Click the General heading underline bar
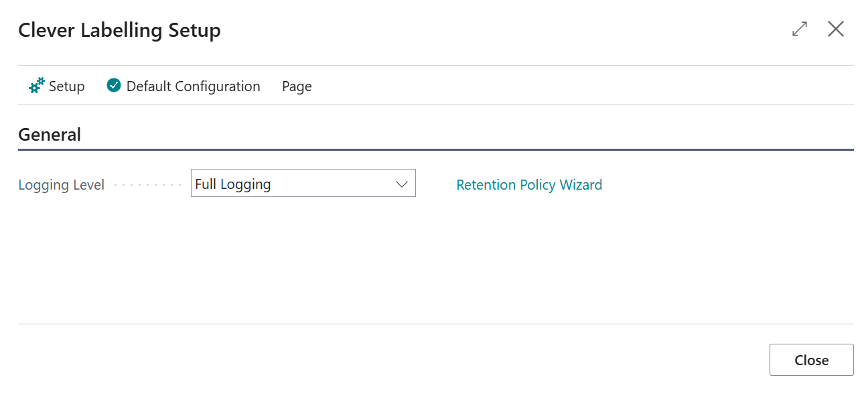This screenshot has height=394, width=868. pos(435,149)
